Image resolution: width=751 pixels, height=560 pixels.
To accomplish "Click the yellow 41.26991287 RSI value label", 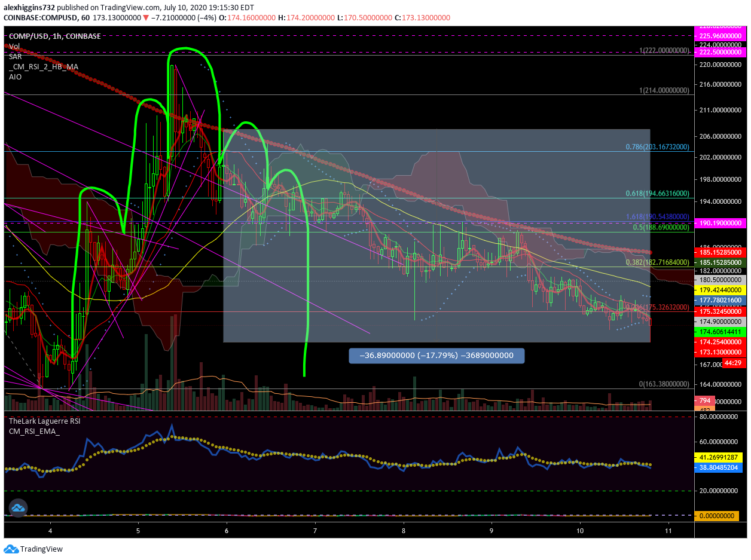I will (719, 457).
